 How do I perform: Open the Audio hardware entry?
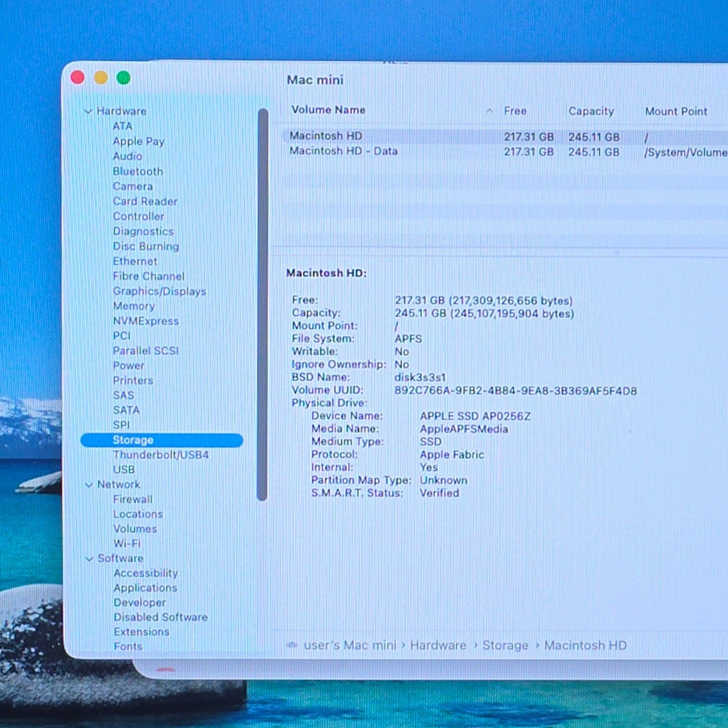pyautogui.click(x=127, y=157)
